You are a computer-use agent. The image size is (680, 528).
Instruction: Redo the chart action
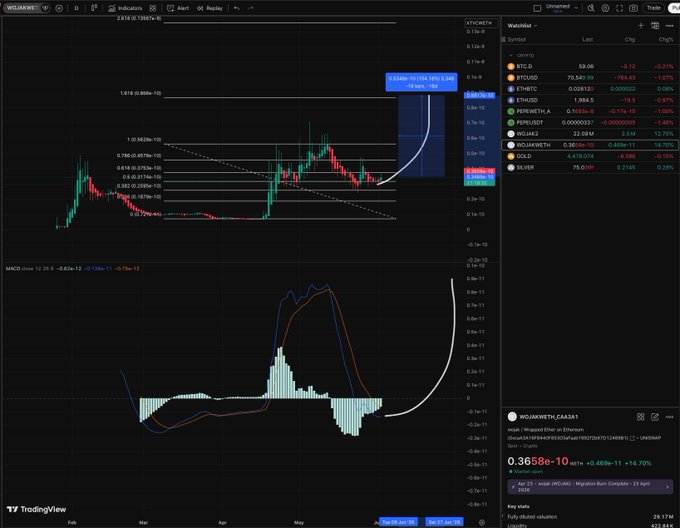[x=251, y=8]
